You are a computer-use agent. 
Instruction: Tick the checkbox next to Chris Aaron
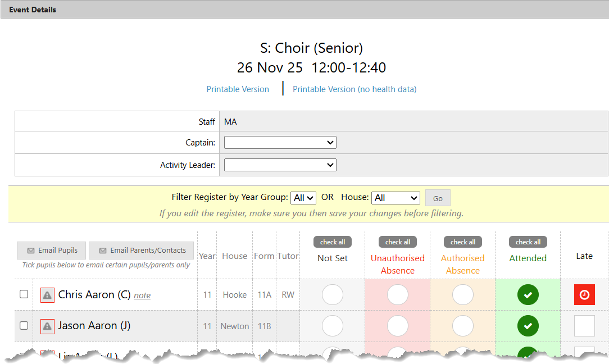[x=24, y=294]
